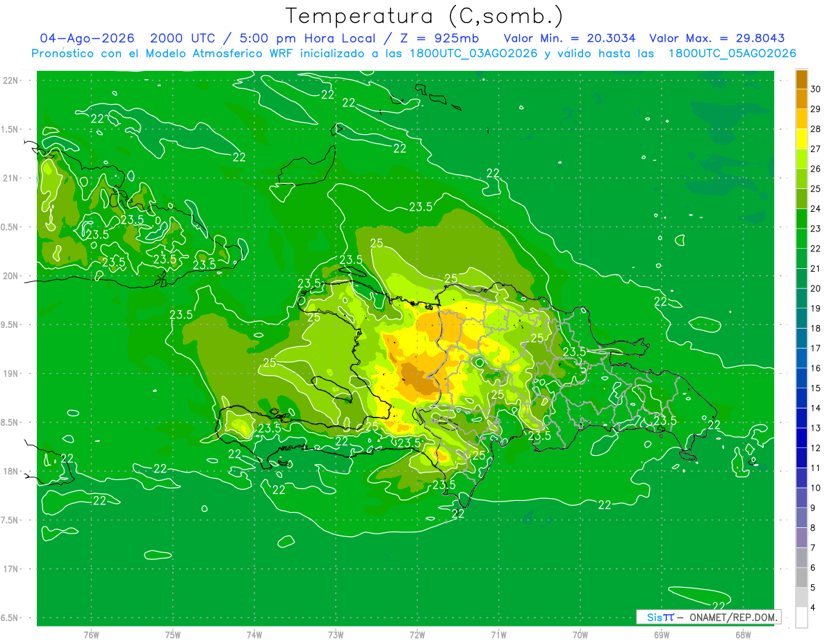This screenshot has width=834, height=644.
Task: Click the '26' value on color legend
Action: pyautogui.click(x=816, y=169)
